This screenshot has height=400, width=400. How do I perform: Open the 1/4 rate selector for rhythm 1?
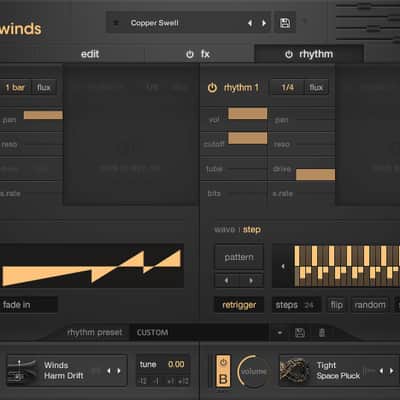point(287,88)
